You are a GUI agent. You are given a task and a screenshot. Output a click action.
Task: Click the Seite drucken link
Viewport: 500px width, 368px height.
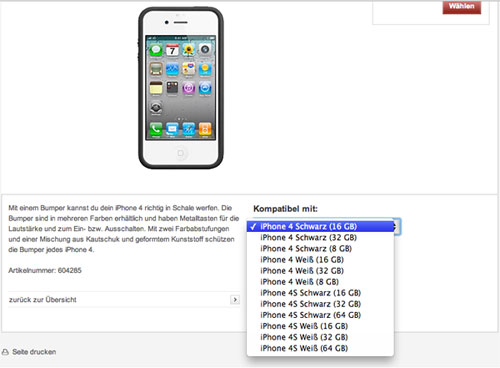point(34,352)
